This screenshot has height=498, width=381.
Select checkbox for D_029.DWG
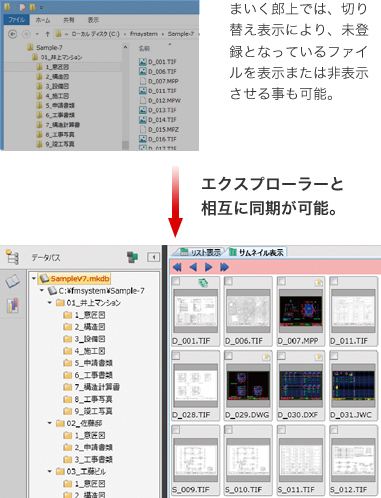coord(229,356)
